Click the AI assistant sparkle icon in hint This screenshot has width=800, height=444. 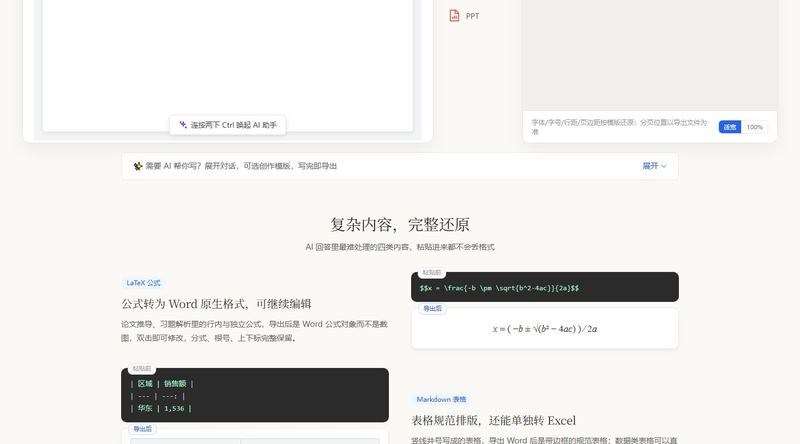tap(183, 125)
